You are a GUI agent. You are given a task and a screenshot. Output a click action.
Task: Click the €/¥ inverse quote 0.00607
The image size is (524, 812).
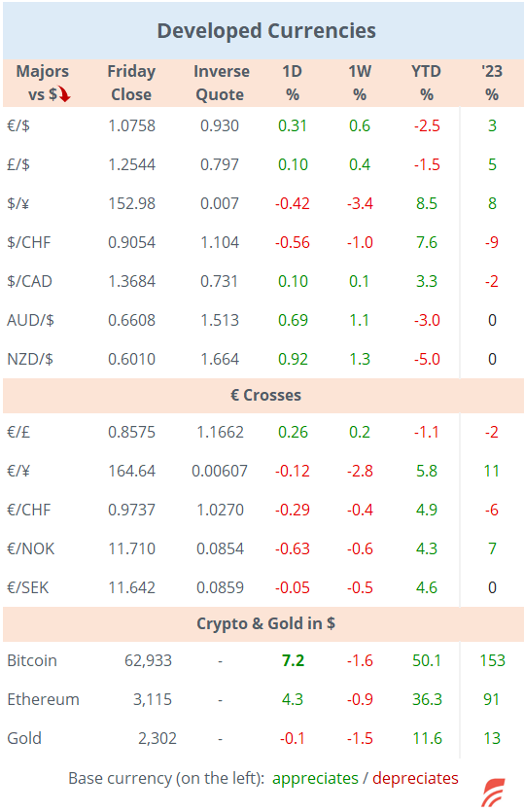220,471
